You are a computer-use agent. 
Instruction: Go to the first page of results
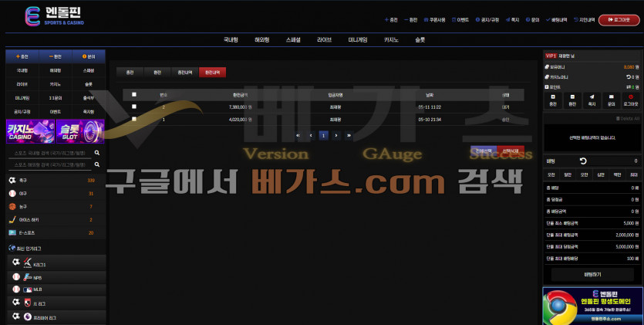click(298, 135)
